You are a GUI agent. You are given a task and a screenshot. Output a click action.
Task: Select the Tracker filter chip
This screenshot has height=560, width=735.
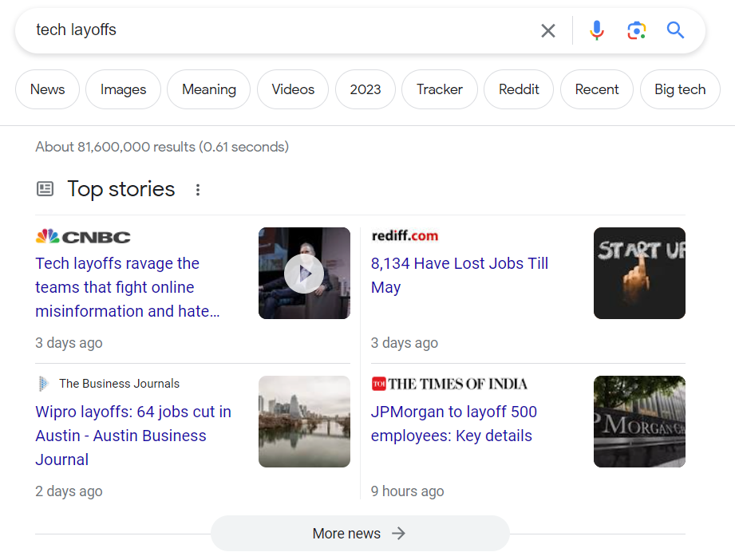click(440, 89)
